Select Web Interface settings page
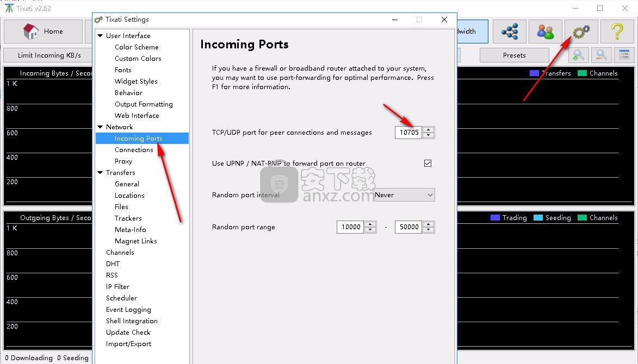This screenshot has width=638, height=364. [x=137, y=115]
